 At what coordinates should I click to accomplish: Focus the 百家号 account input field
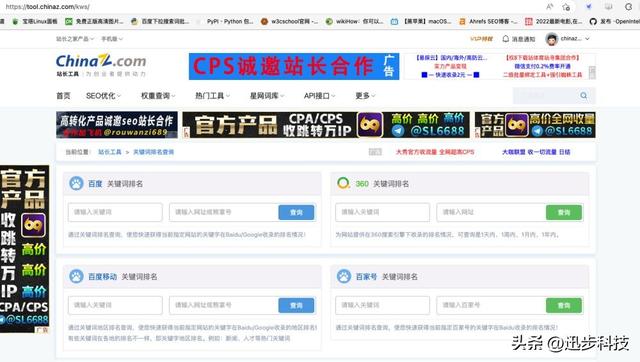[x=491, y=305]
